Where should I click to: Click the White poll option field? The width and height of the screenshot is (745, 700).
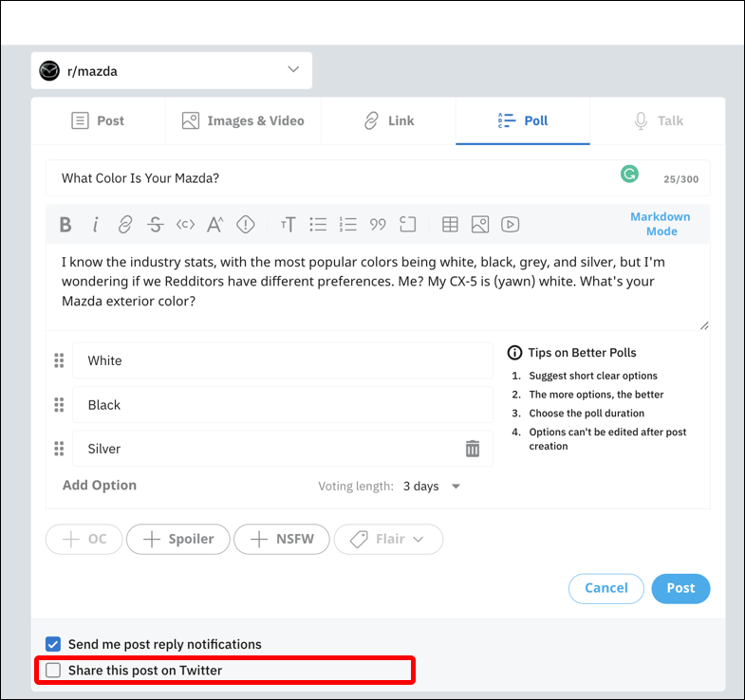(282, 360)
